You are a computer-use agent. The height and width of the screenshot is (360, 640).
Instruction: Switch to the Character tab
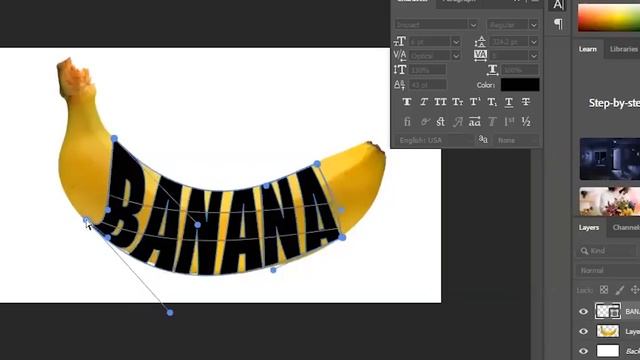click(x=412, y=2)
